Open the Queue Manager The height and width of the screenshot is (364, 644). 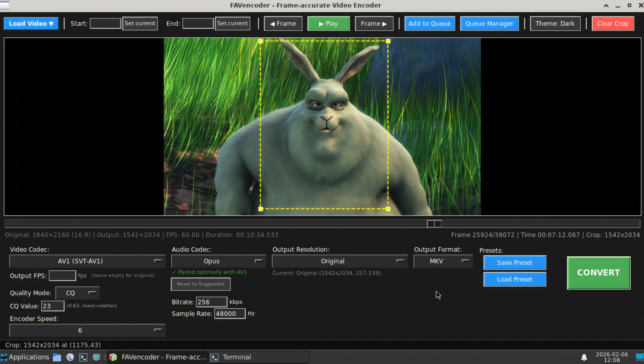coord(489,23)
